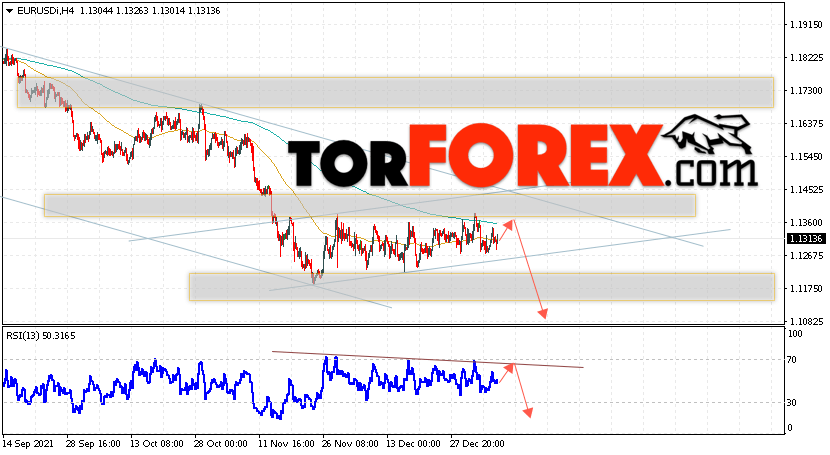Click the RSI(13) 50.3165 indicator label

pyautogui.click(x=41, y=335)
